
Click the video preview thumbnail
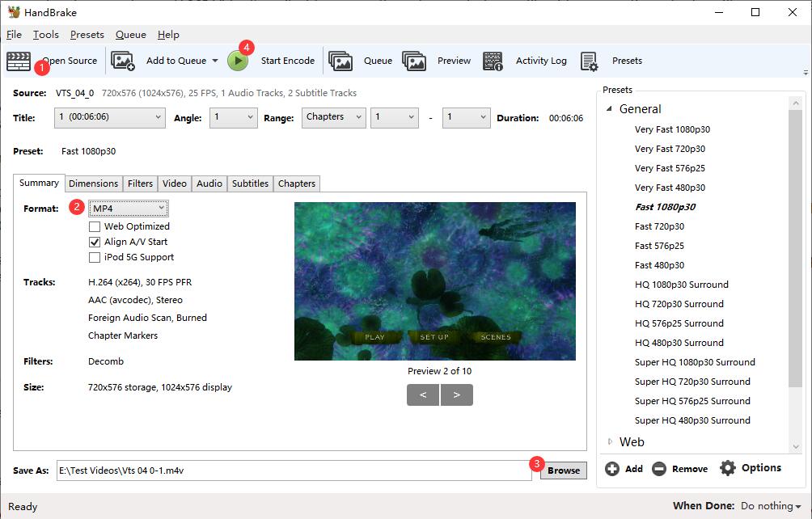click(435, 281)
